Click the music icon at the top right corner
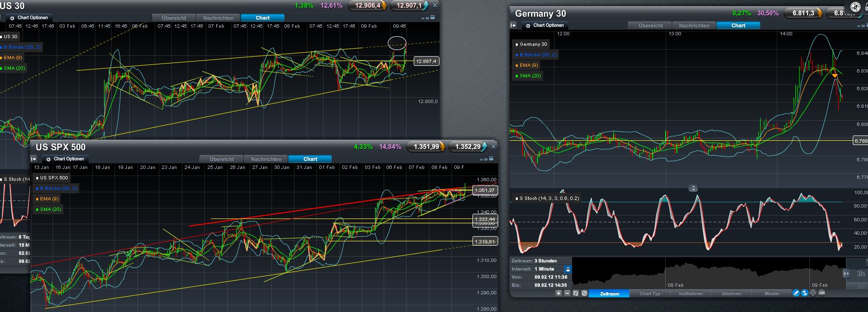The width and height of the screenshot is (868, 312). [856, 8]
